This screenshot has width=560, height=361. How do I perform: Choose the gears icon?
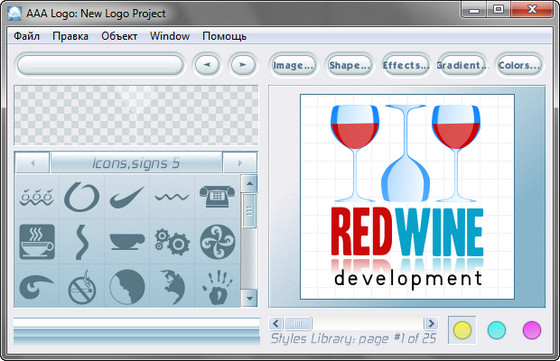(172, 242)
